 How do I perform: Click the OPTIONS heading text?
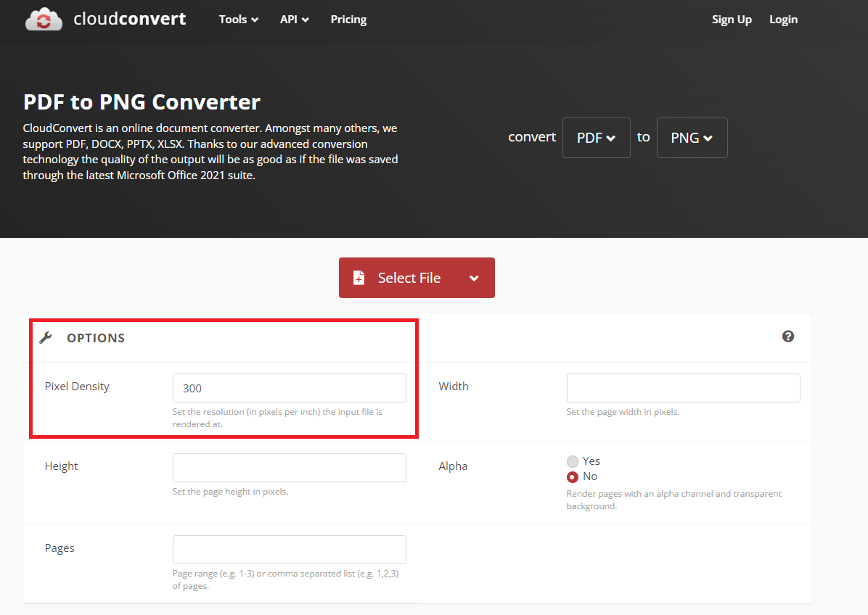click(96, 338)
